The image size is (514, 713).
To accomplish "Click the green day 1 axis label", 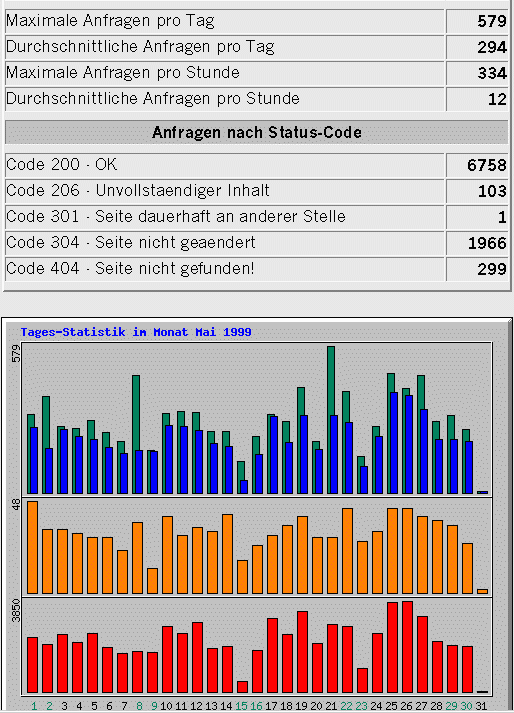I will click(34, 706).
